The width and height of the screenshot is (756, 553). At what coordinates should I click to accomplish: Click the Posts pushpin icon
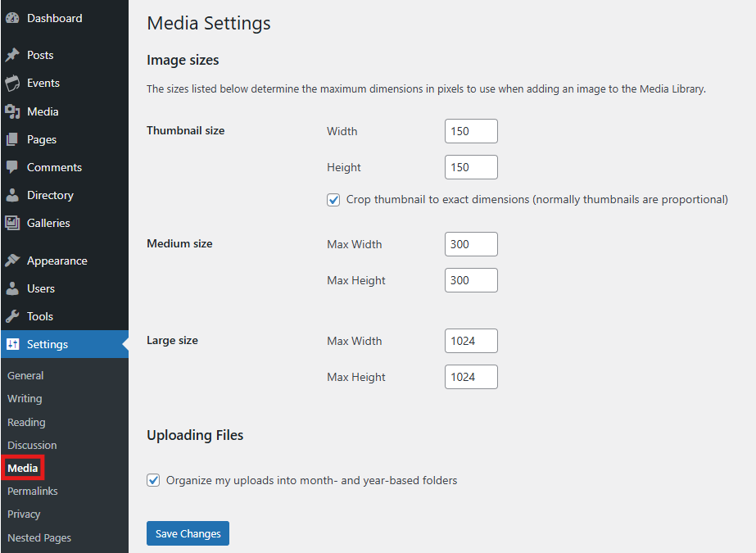click(x=12, y=55)
